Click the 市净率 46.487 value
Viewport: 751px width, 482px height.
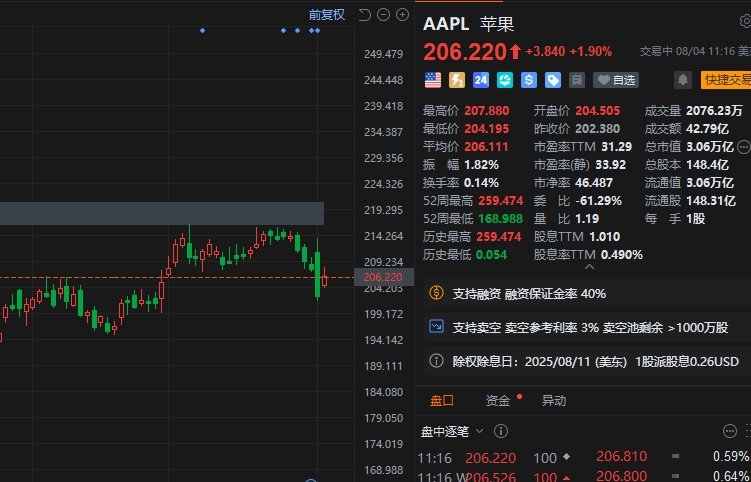coord(594,183)
